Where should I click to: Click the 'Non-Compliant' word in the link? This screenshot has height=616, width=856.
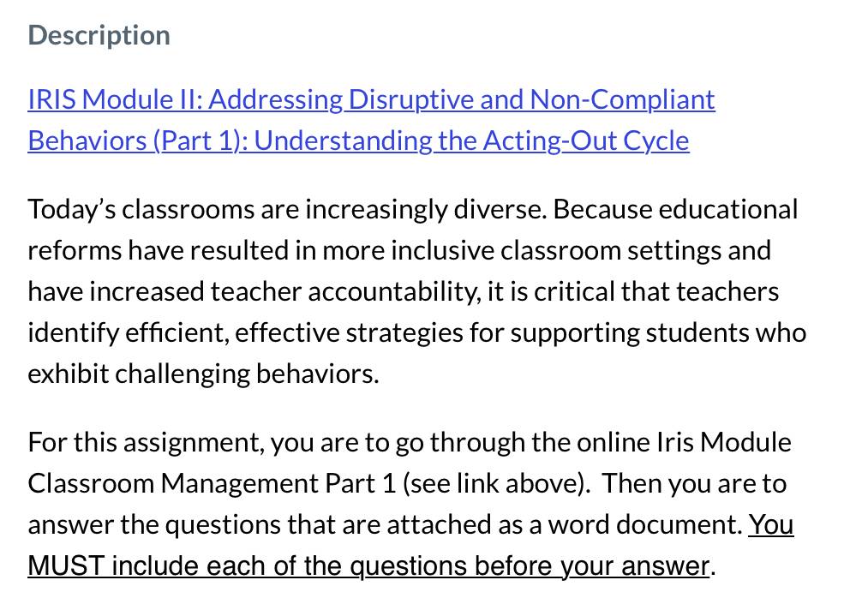point(622,99)
